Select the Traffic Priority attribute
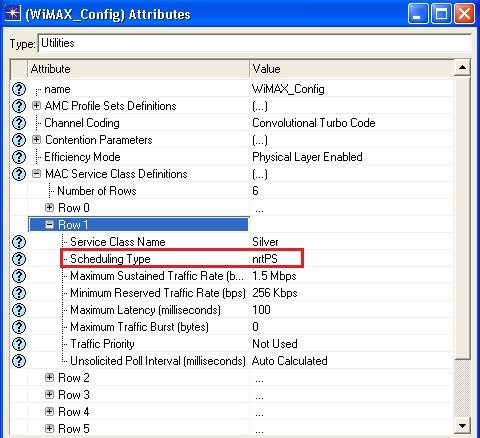Image resolution: width=480 pixels, height=438 pixels. (102, 344)
